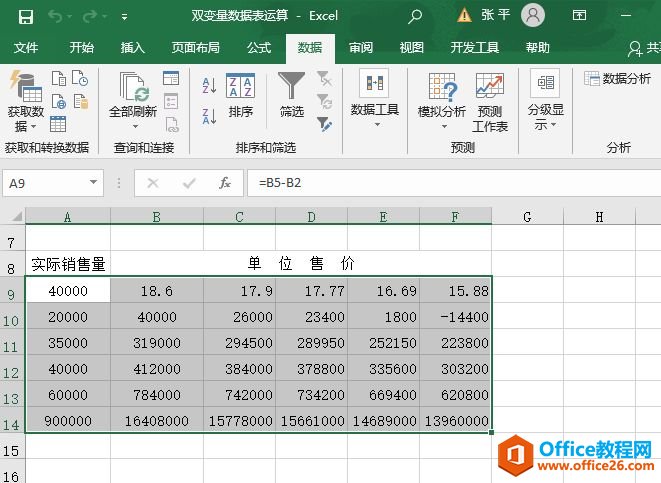The image size is (661, 483).
Task: Click the Clear filter icon
Action: (x=324, y=78)
